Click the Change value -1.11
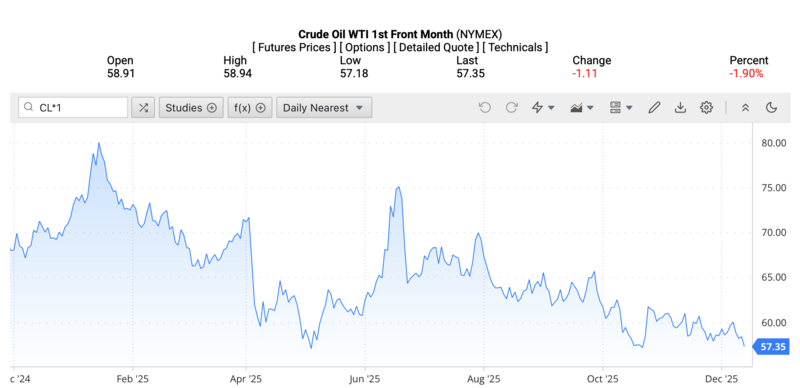The image size is (800, 388). 585,74
